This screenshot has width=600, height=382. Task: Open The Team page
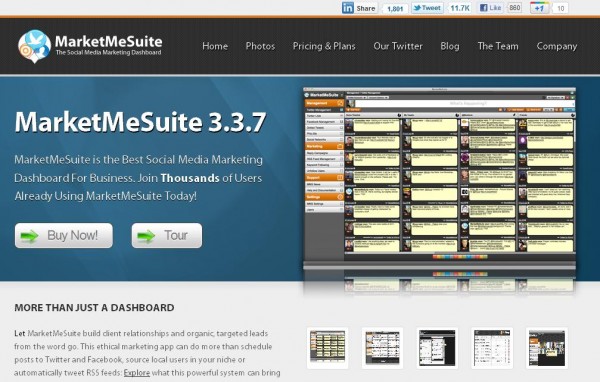[x=498, y=46]
